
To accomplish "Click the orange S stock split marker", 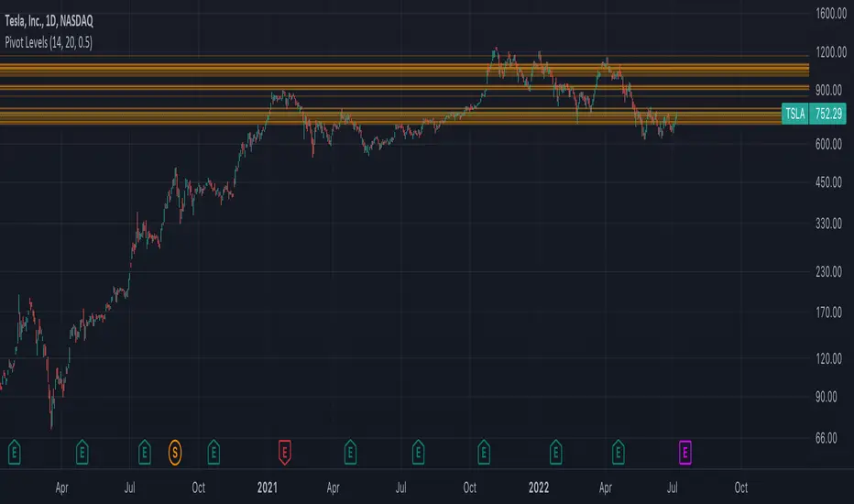I will (175, 450).
